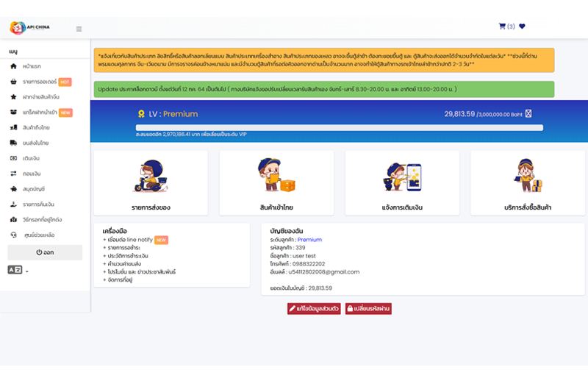Click the API CHINA logo

tap(30, 27)
